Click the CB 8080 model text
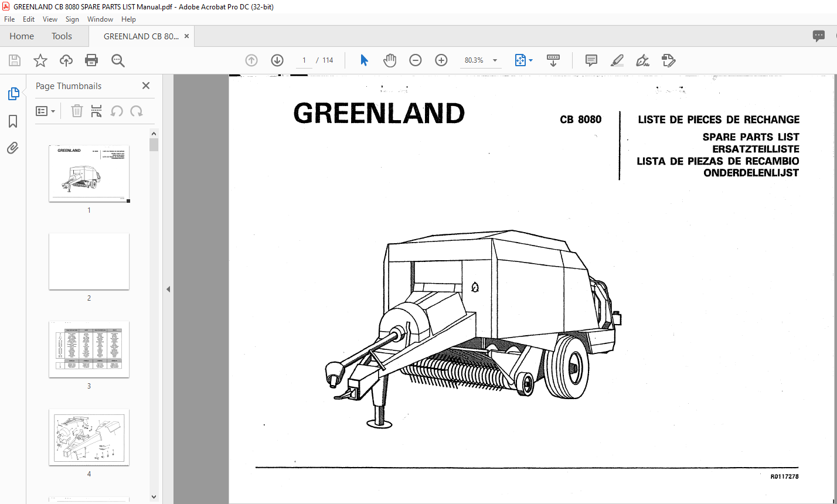Screen dimensions: 837x504 580,120
